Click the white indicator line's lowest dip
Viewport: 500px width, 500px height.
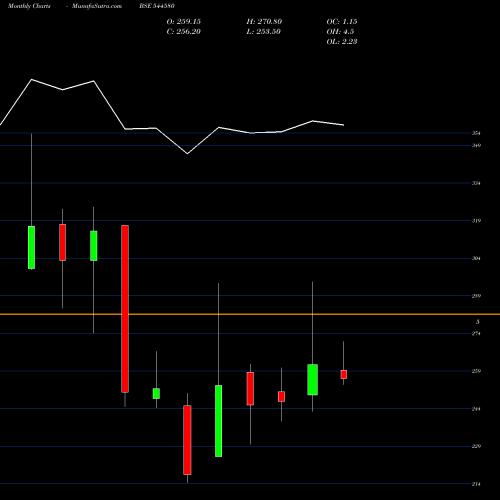coord(187,154)
